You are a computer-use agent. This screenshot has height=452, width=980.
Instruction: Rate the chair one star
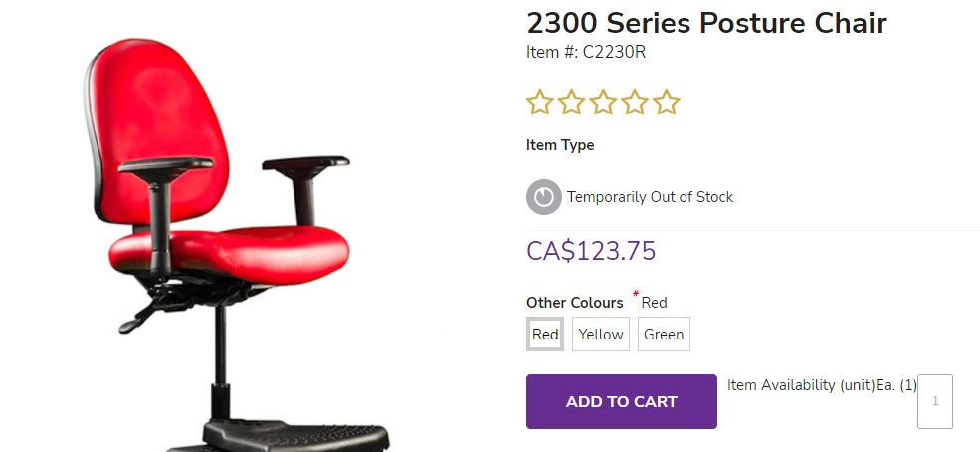pos(539,102)
